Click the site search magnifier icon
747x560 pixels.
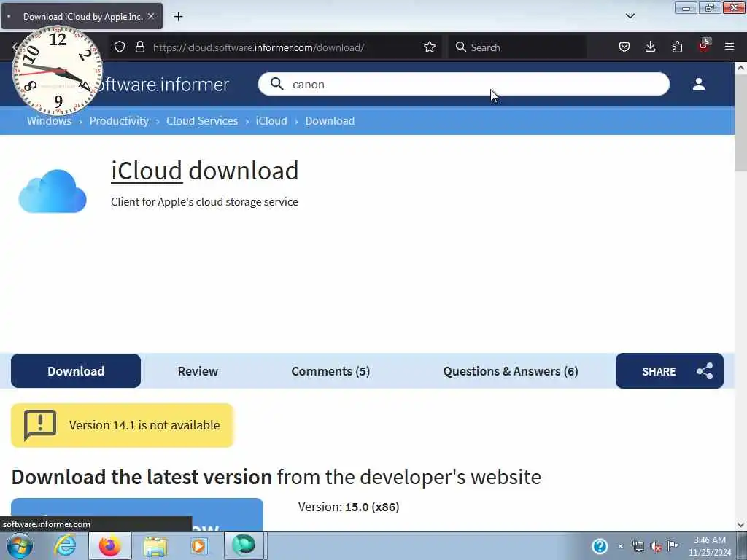pos(276,84)
